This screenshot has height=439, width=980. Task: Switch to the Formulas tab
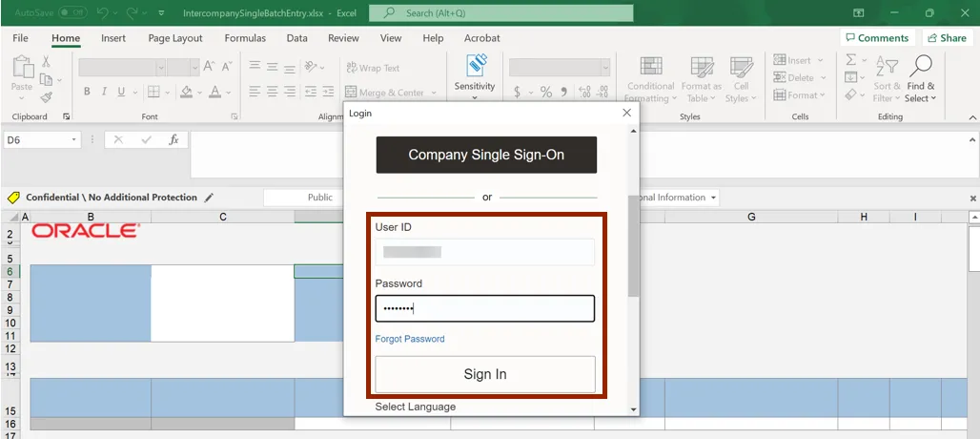[245, 38]
